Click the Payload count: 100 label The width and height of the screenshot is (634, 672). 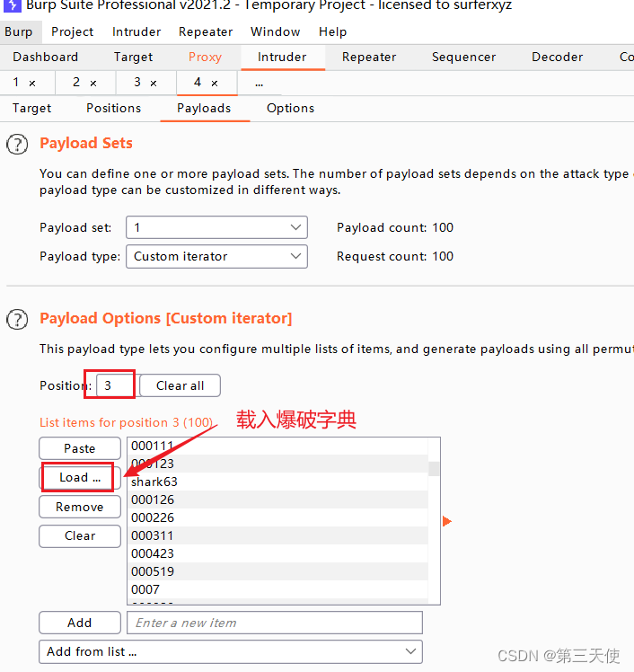coord(395,227)
